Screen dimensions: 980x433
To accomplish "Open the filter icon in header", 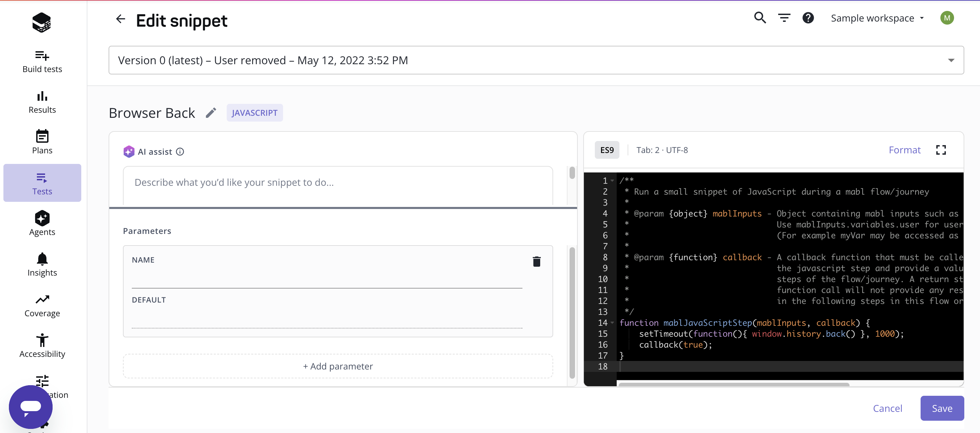I will point(784,18).
